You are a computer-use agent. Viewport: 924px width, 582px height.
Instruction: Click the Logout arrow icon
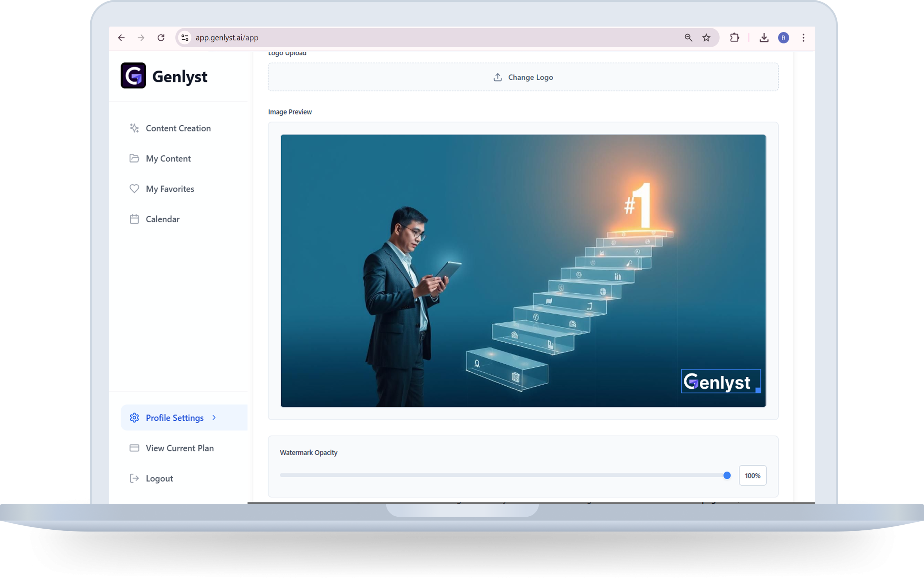click(x=134, y=478)
